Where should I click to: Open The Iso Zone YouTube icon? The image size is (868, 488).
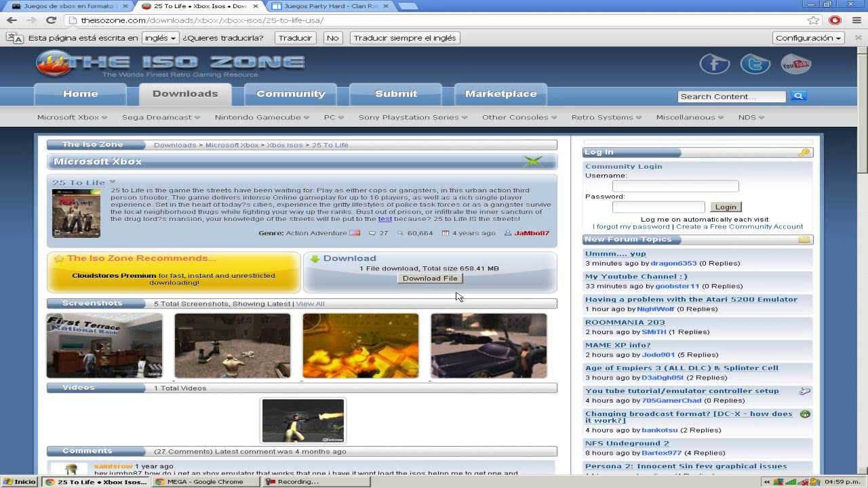pyautogui.click(x=795, y=64)
